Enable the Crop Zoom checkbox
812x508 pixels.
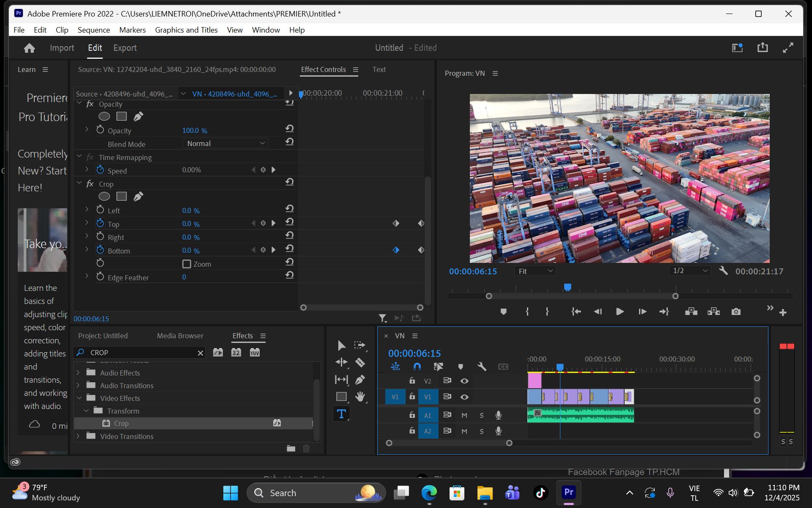click(187, 264)
